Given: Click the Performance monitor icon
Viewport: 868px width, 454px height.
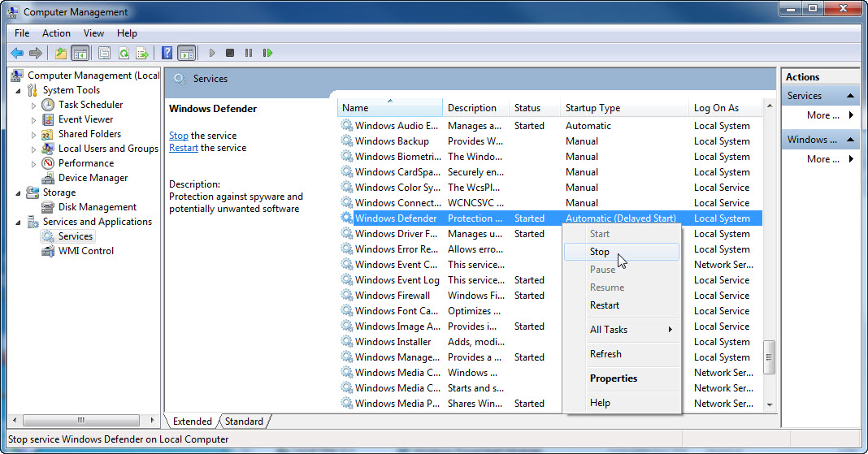Looking at the screenshot, I should click(48, 163).
